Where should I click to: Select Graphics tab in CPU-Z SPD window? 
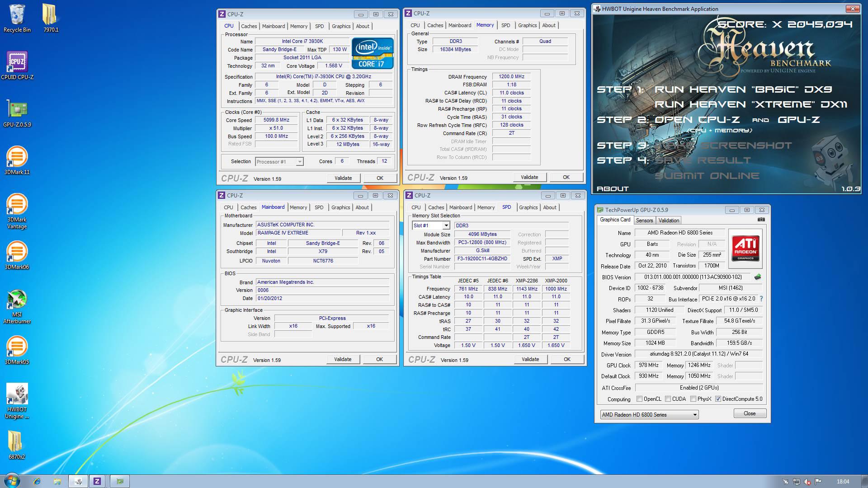[528, 207]
